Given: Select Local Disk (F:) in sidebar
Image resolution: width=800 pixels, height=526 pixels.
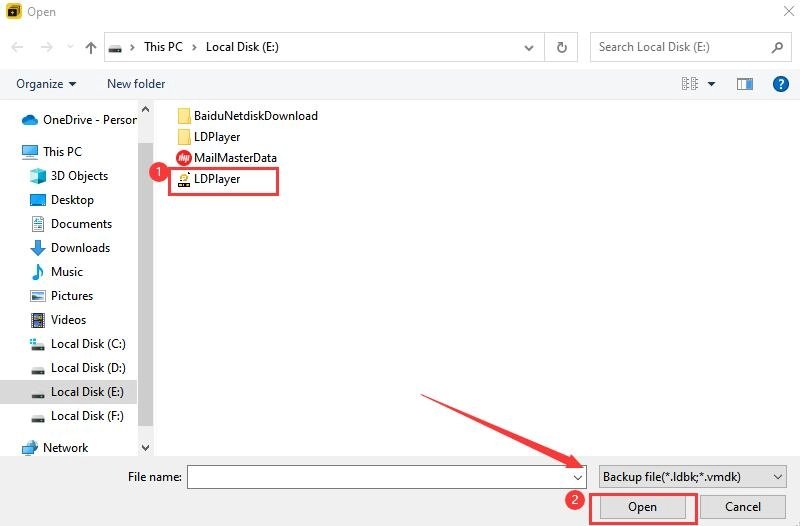Looking at the screenshot, I should (78, 416).
